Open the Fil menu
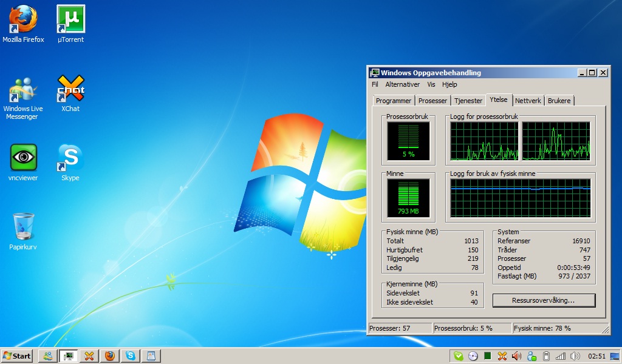The image size is (622, 364). coord(375,84)
